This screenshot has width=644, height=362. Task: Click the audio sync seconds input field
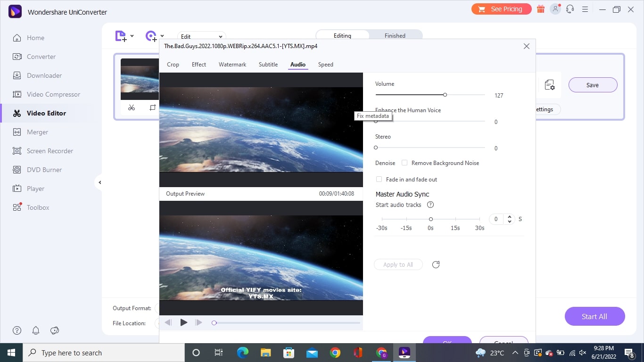click(497, 219)
